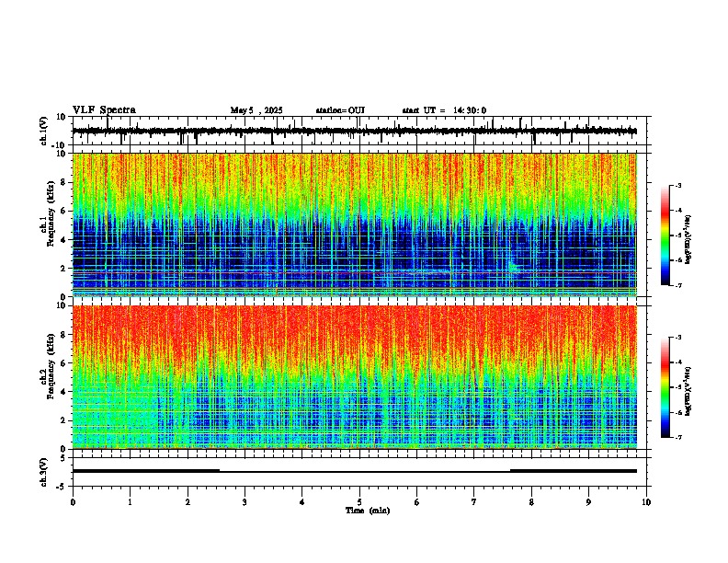Click the "6" kHz tick of ch.1 spectrogram

tap(63, 212)
